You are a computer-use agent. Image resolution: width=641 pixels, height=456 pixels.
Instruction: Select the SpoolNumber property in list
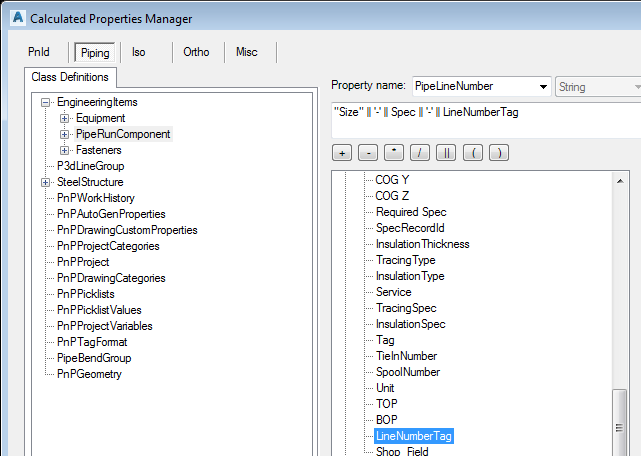(409, 372)
